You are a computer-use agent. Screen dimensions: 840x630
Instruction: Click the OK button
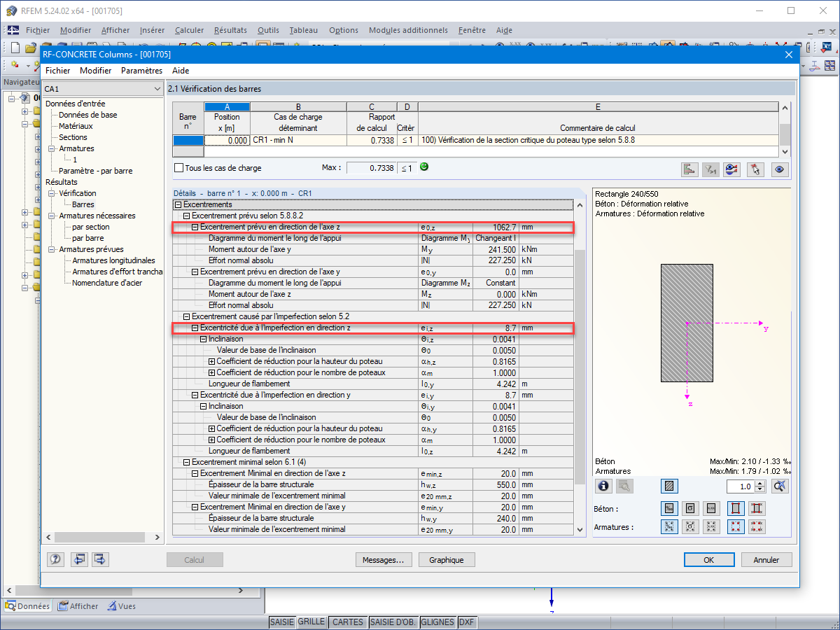coord(709,560)
